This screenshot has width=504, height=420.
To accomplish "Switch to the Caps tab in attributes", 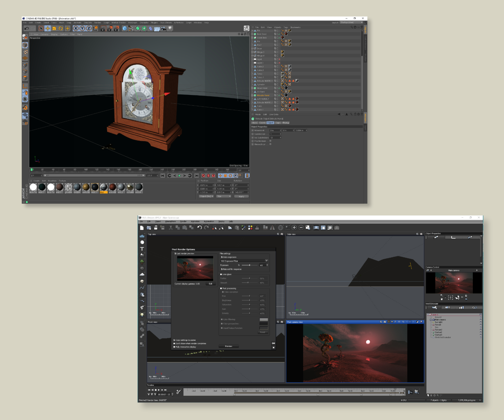I will [278, 123].
